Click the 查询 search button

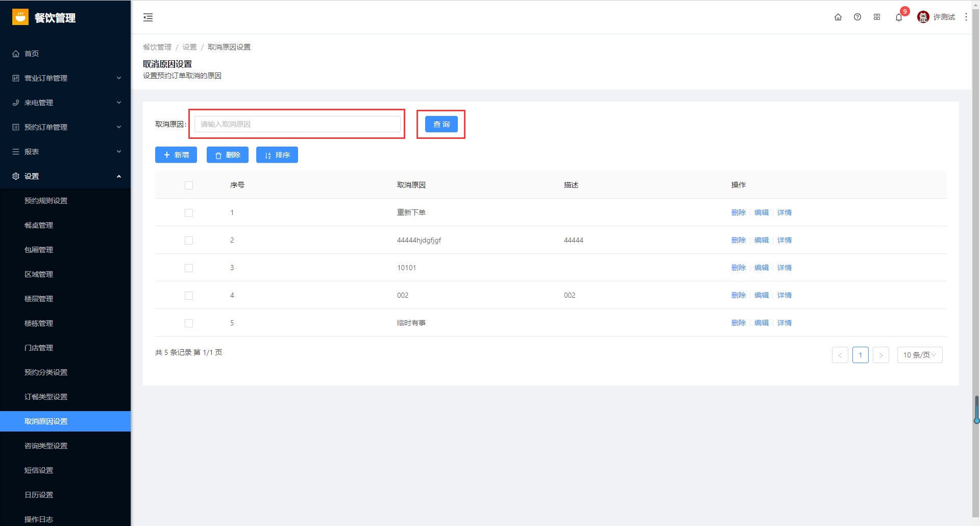coord(442,124)
